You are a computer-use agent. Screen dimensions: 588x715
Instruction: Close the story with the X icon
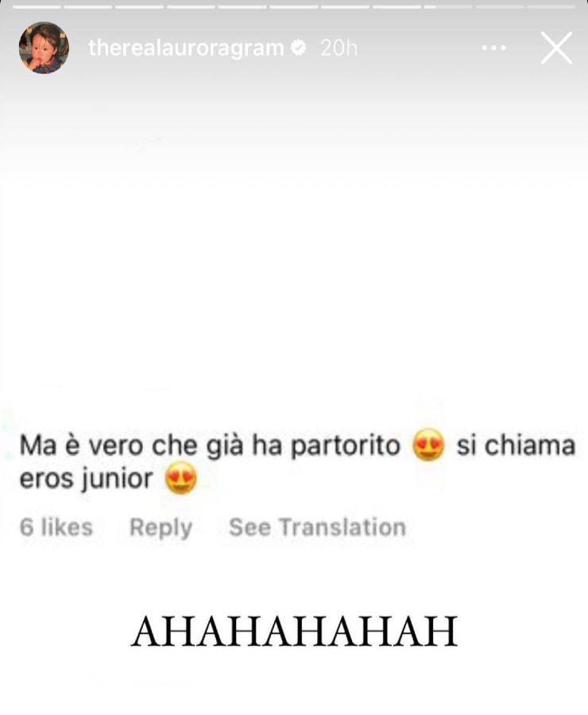tap(556, 48)
